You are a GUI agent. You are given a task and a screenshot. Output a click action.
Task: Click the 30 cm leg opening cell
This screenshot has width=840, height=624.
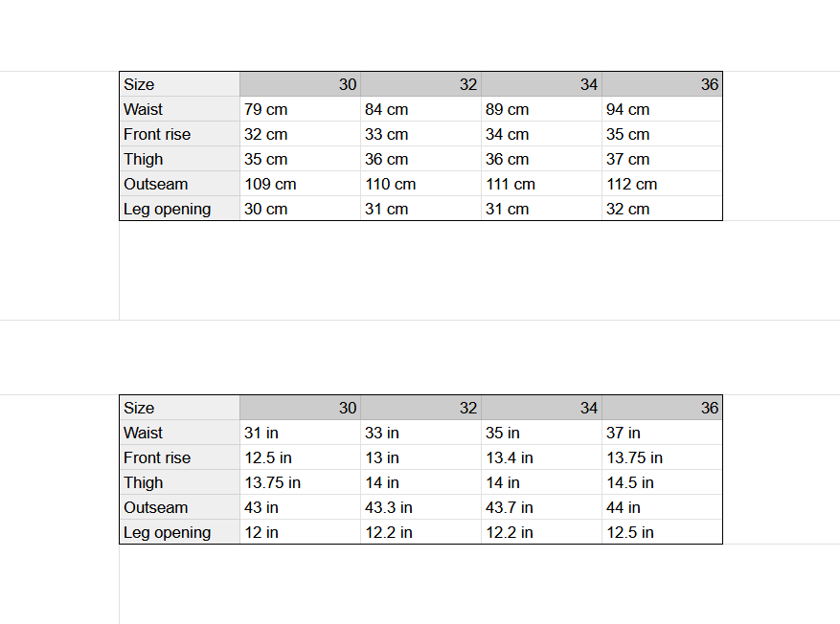[266, 210]
